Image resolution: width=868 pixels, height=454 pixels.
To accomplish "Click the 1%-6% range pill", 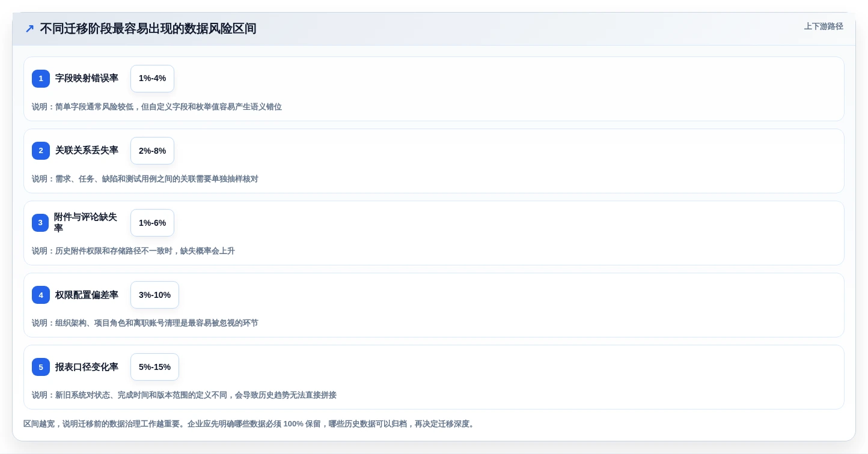I will [152, 223].
